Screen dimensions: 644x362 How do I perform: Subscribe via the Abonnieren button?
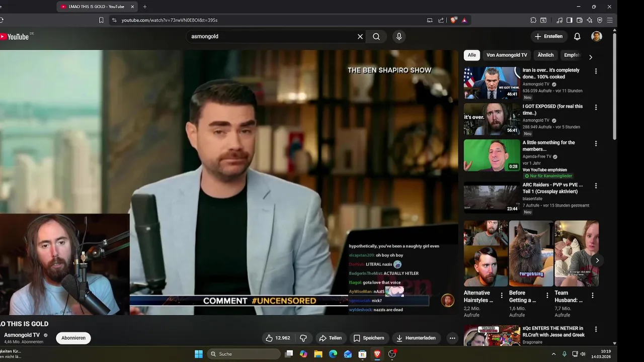pyautogui.click(x=73, y=338)
